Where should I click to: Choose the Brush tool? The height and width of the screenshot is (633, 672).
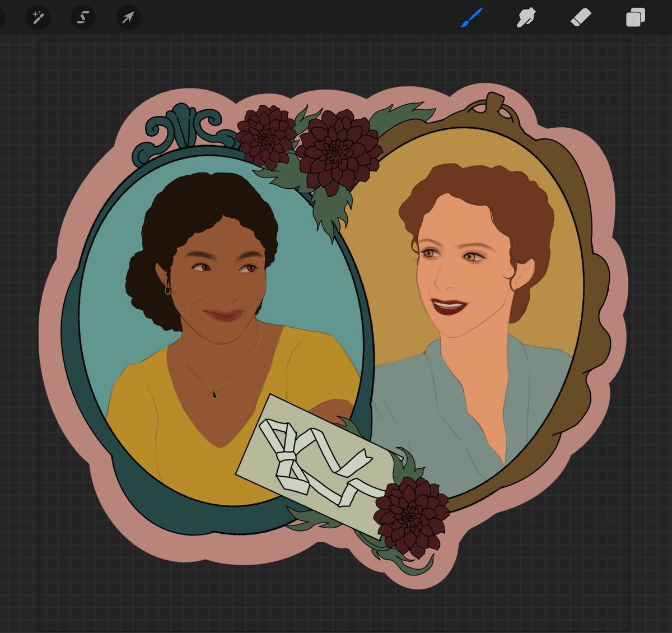[x=472, y=18]
